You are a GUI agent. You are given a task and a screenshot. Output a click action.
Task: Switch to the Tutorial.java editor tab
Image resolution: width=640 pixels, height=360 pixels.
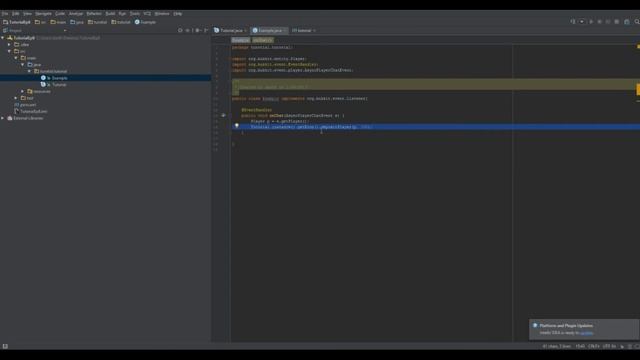[x=231, y=30]
